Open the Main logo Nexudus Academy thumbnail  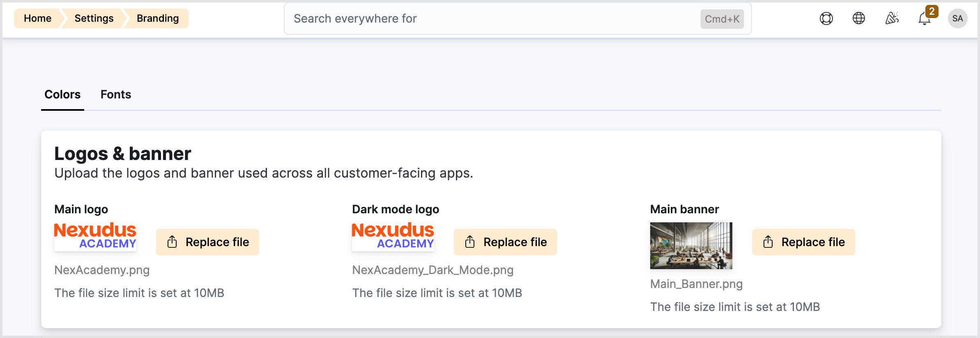point(95,237)
